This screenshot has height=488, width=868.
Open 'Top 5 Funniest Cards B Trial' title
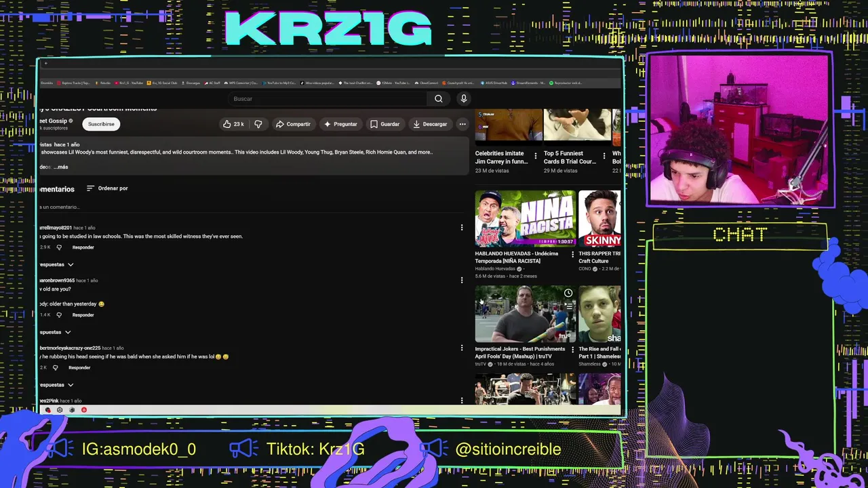570,157
